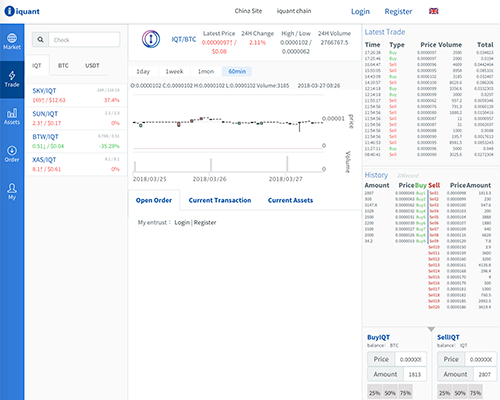The image size is (500, 400).
Task: Open the My account sidebar section
Action: (x=12, y=191)
